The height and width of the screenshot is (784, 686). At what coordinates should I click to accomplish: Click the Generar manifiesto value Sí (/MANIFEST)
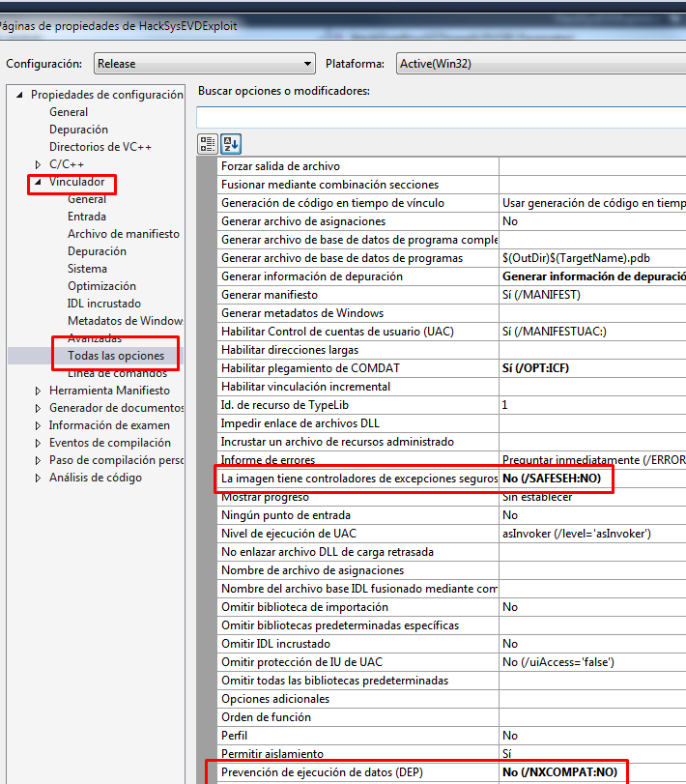(541, 295)
